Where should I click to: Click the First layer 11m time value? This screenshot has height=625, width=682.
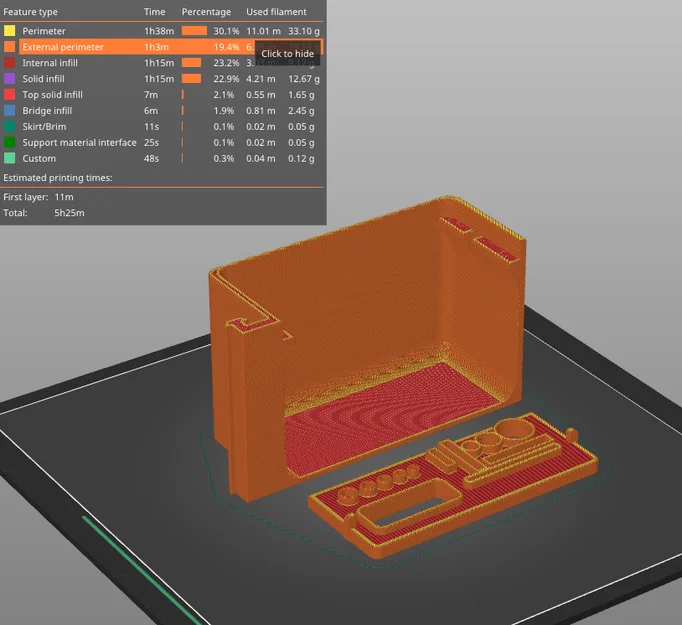click(64, 197)
